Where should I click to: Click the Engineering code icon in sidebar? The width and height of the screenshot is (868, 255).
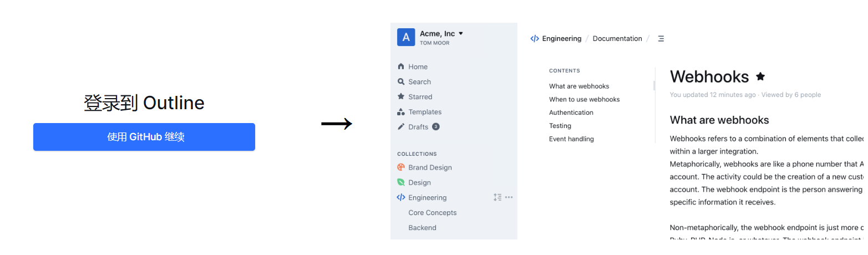pyautogui.click(x=401, y=197)
